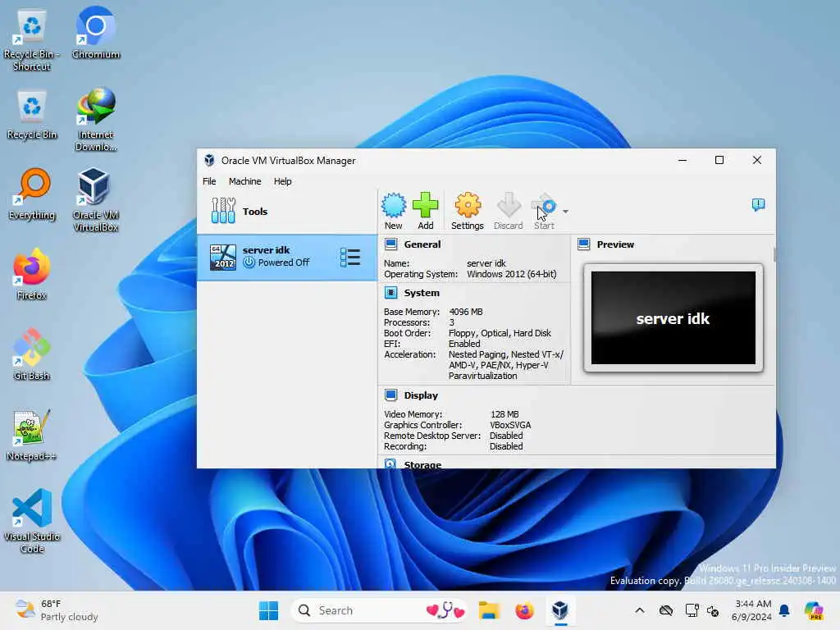Open Recycle Bin - Shortcut desktop icon

pyautogui.click(x=32, y=40)
